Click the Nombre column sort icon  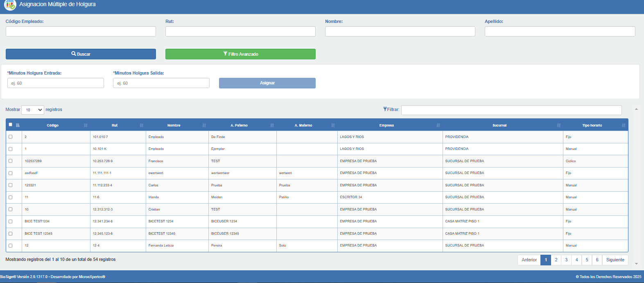(204, 125)
